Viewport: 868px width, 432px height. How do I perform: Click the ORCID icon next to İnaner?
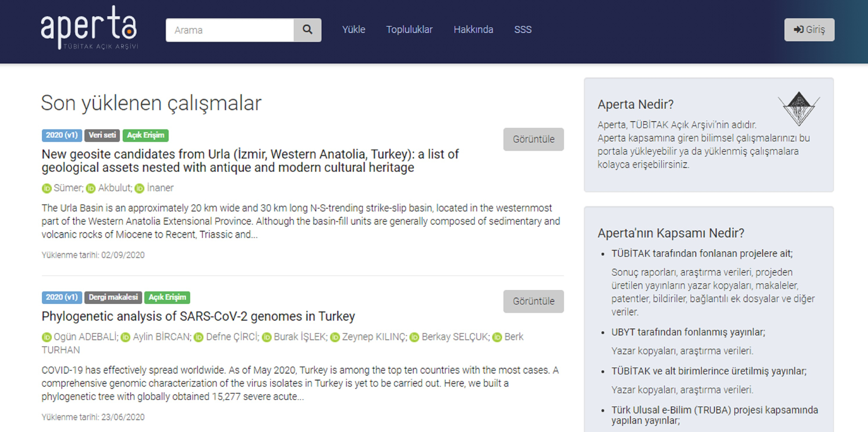[139, 188]
